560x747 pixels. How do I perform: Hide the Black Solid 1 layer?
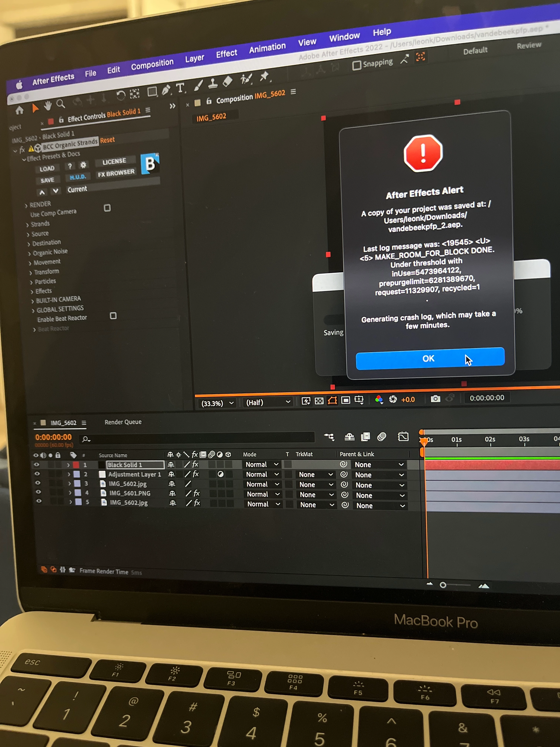(x=36, y=464)
